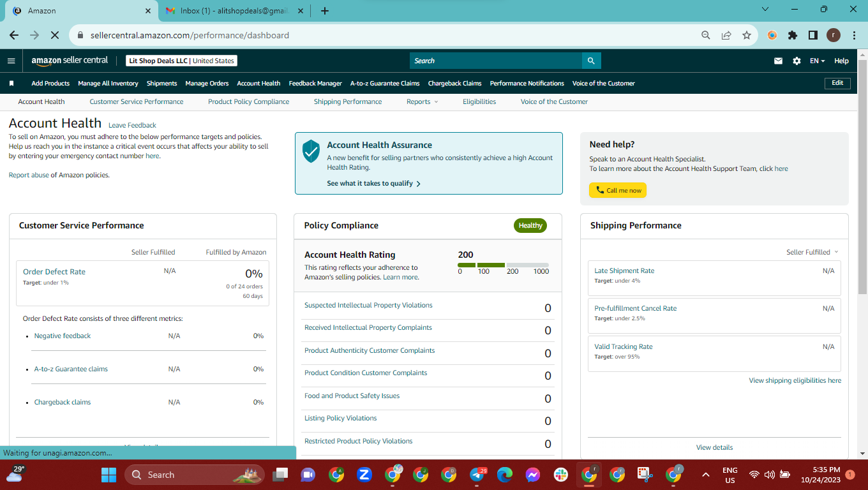Select the Product Policy Compliance tab
The height and width of the screenshot is (490, 868).
(x=248, y=101)
